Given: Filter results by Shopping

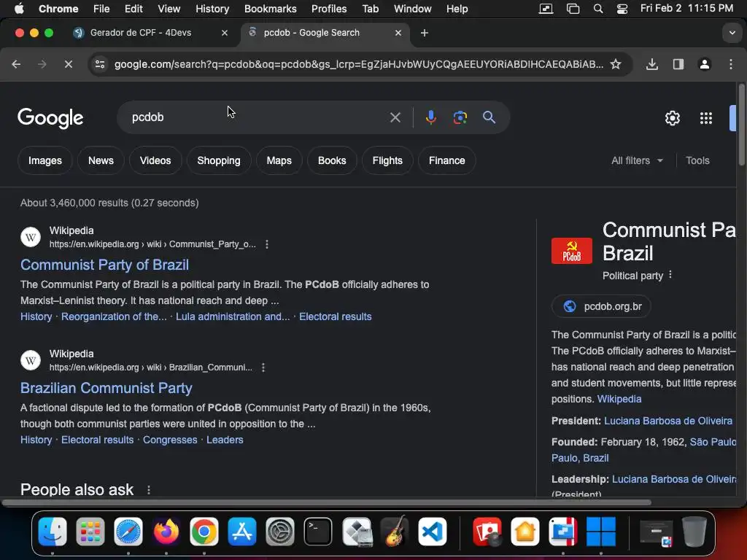Looking at the screenshot, I should tap(219, 160).
